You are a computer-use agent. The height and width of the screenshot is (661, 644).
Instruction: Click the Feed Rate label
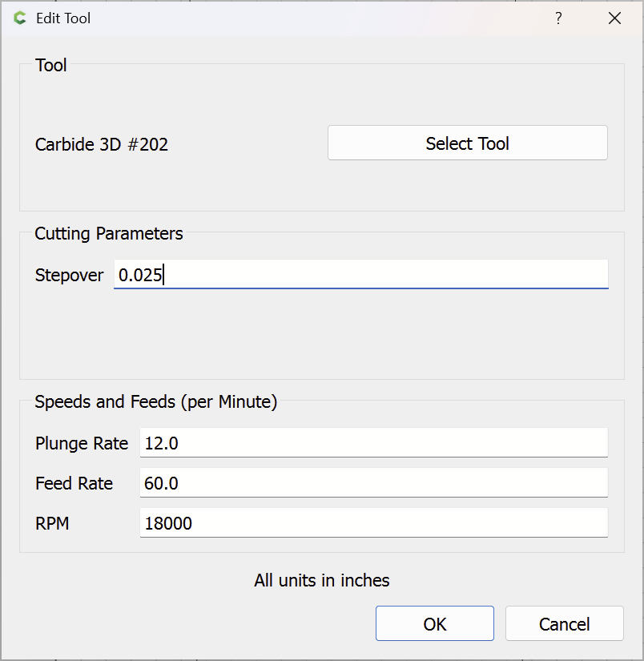point(74,483)
